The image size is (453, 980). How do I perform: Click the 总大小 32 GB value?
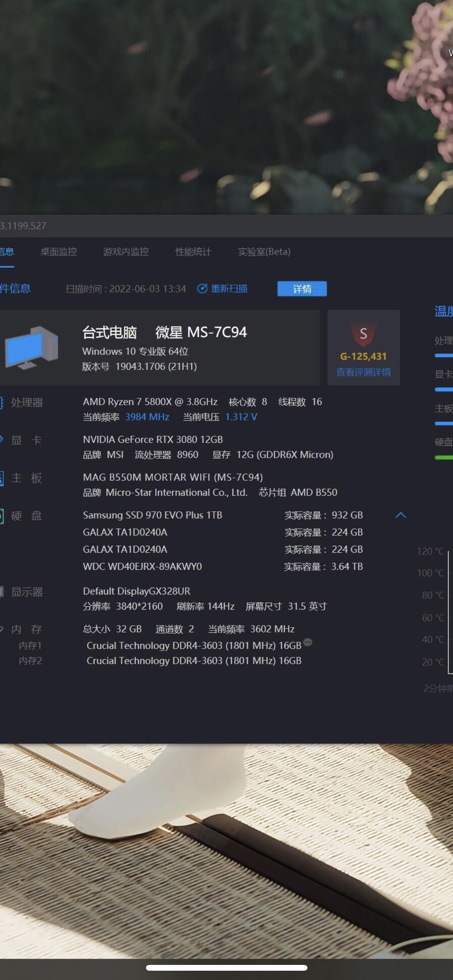(112, 629)
